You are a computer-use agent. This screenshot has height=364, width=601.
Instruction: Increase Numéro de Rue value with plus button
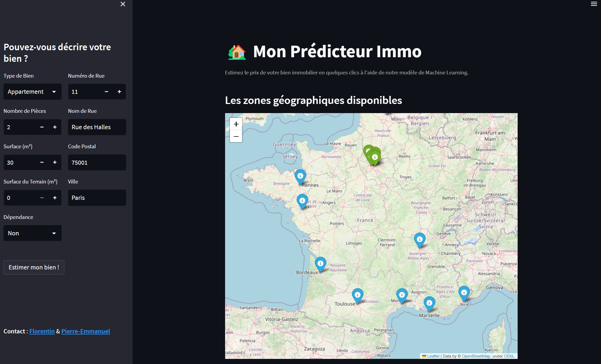[x=119, y=91]
